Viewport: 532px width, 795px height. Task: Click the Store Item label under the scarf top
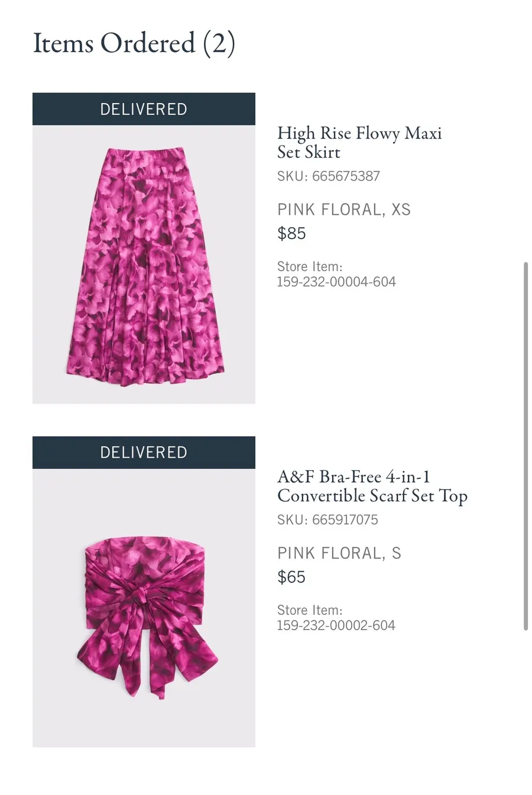(x=310, y=610)
